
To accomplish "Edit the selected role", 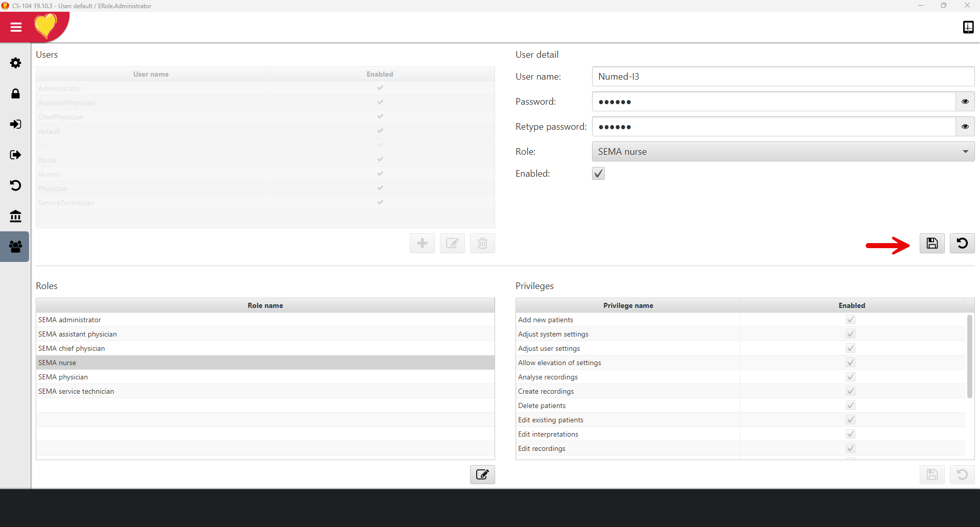I will point(482,475).
